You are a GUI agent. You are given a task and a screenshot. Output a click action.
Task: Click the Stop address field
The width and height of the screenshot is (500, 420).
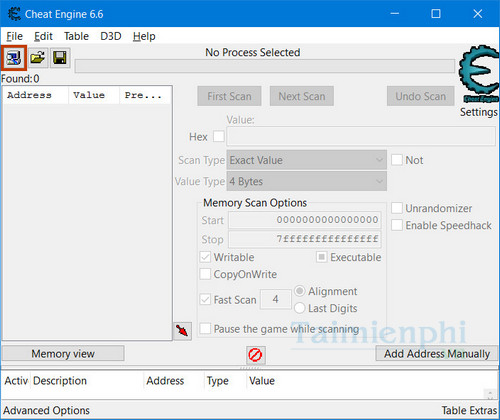pos(305,239)
